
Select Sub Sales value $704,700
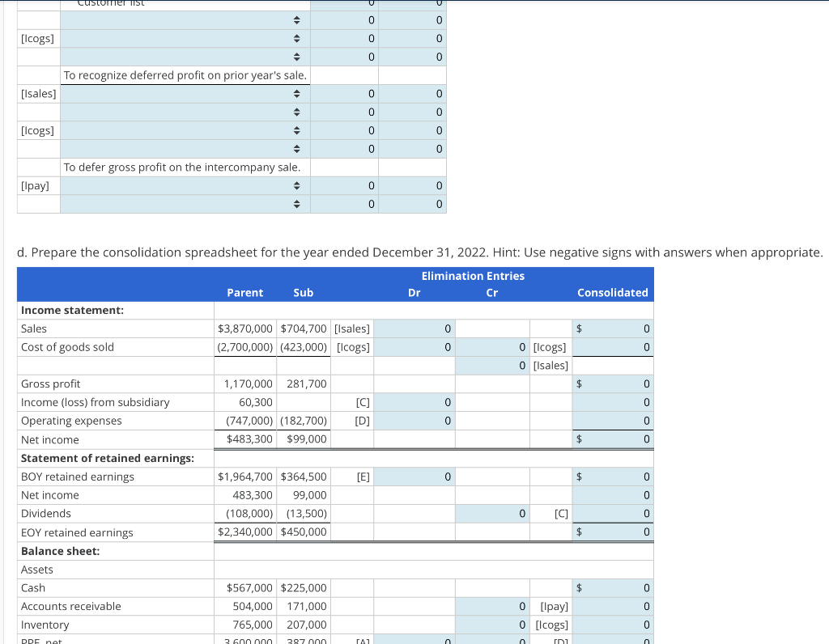point(304,328)
